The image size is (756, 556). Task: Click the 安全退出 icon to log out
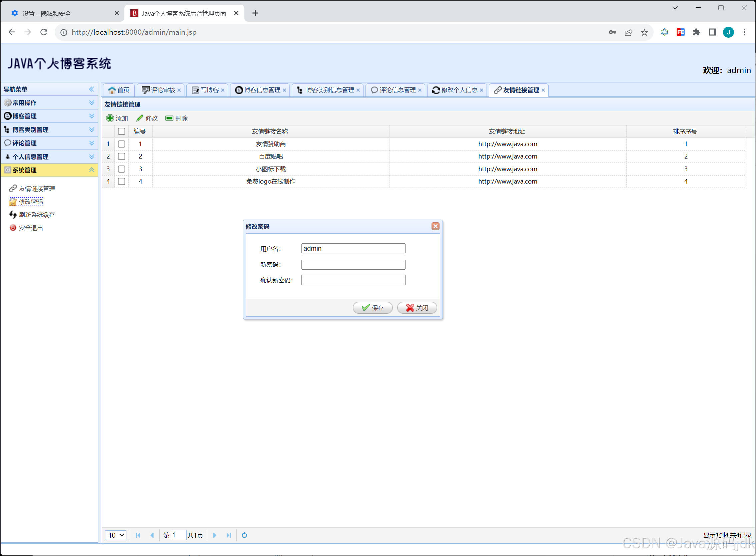tap(13, 228)
